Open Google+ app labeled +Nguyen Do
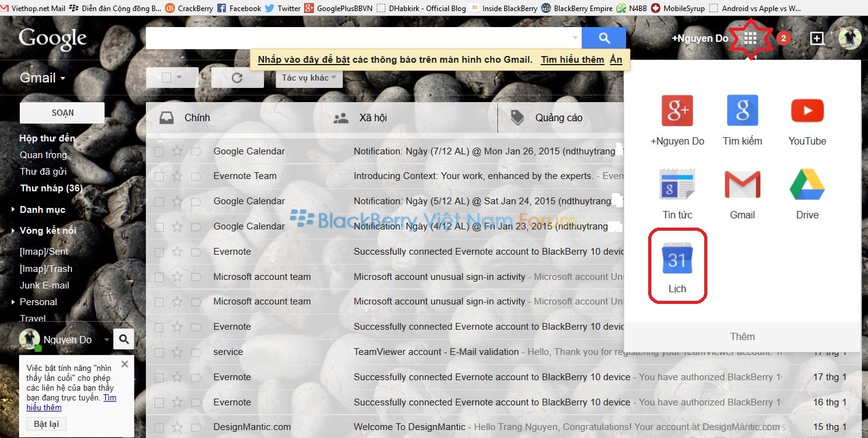This screenshot has width=868, height=438. (677, 120)
